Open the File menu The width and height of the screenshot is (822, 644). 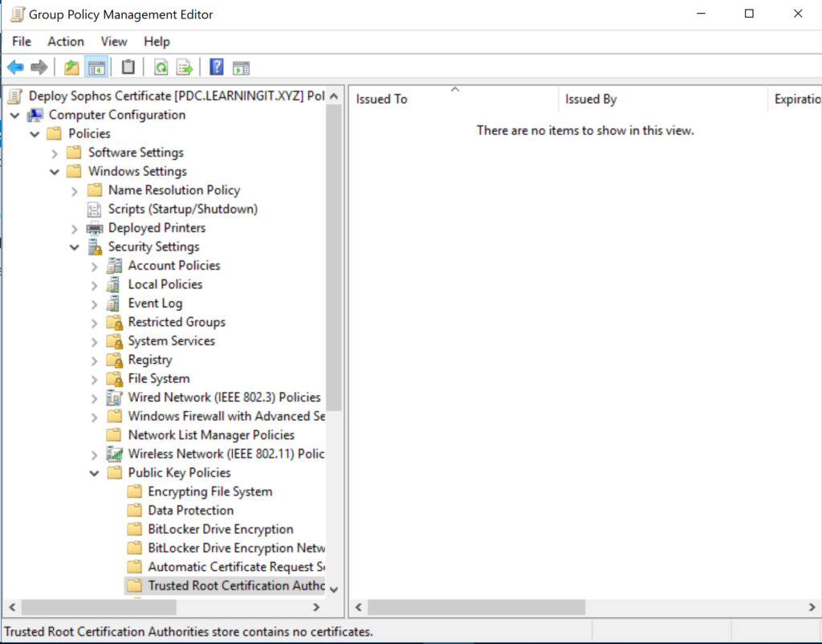pos(22,42)
